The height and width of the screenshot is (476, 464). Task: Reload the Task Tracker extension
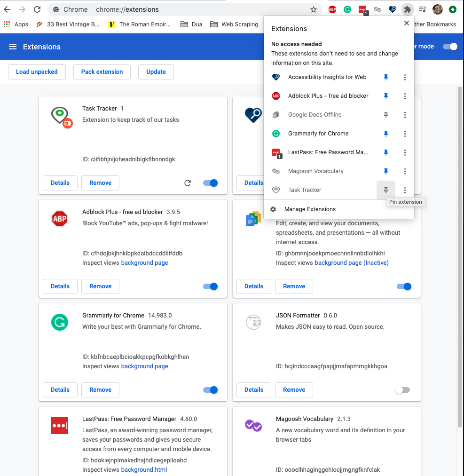pyautogui.click(x=188, y=183)
